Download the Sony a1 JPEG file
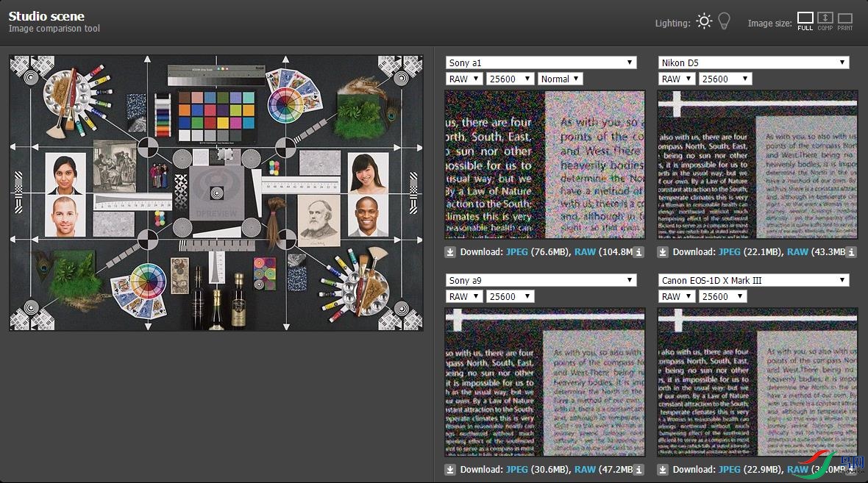The image size is (868, 483). tap(516, 252)
